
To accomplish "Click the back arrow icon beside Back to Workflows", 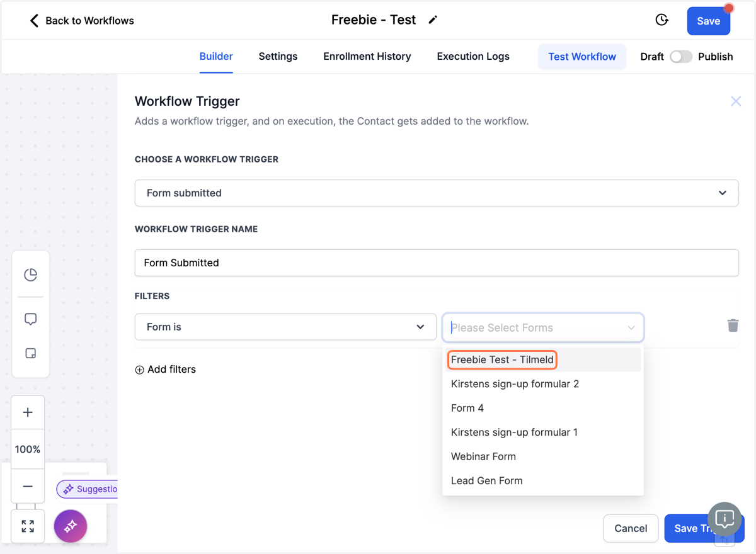I will 34,21.
